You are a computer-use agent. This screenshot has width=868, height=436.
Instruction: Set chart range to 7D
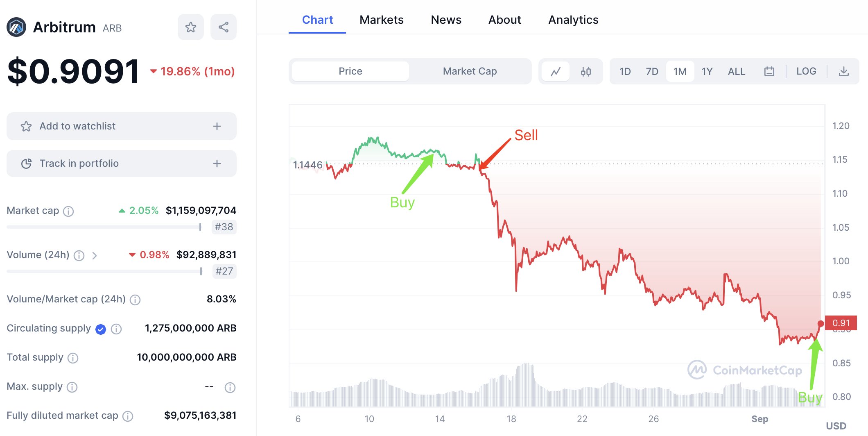(x=652, y=72)
